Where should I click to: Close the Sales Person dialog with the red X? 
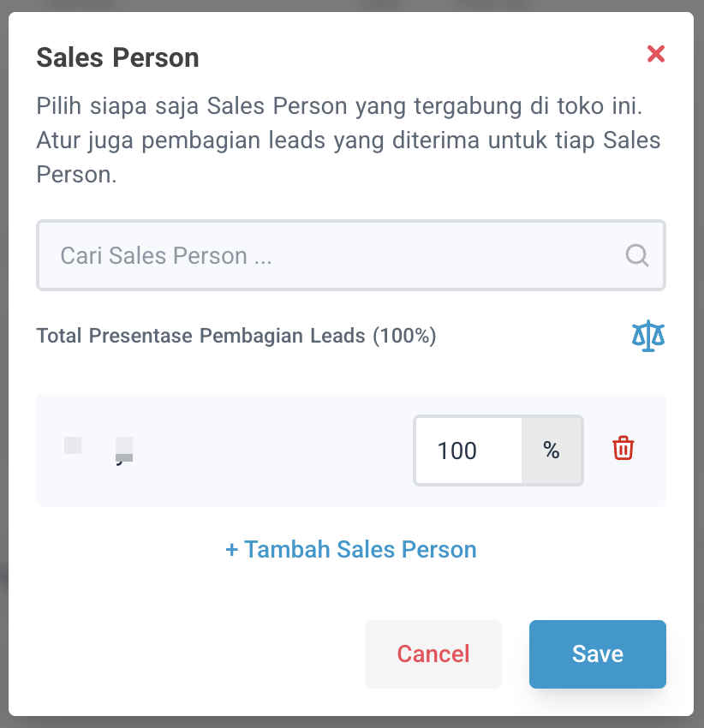[x=656, y=55]
